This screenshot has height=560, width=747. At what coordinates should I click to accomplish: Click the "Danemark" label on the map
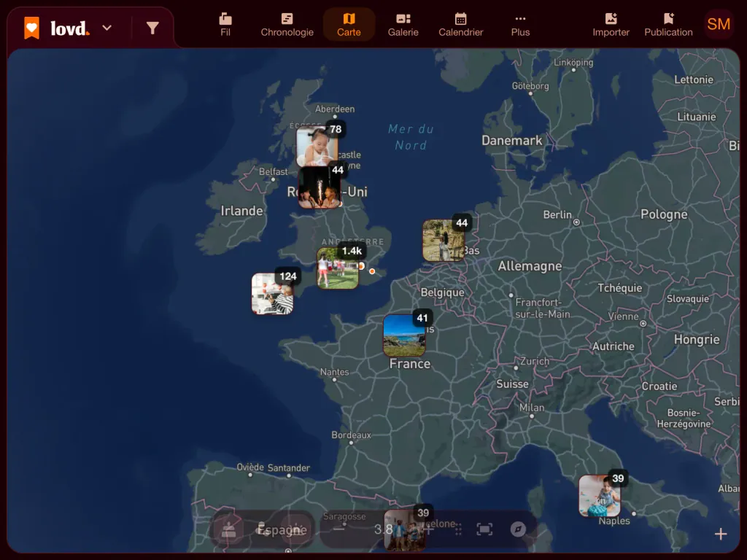click(x=511, y=141)
